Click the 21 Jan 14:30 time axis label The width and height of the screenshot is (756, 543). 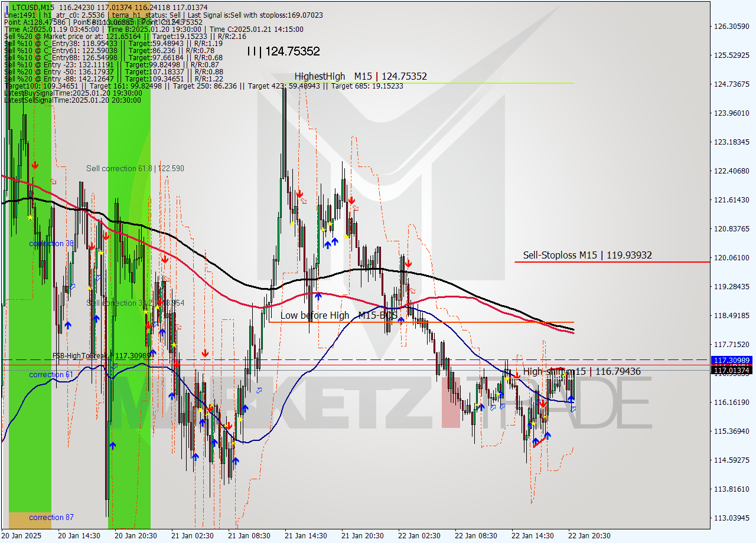[306, 536]
